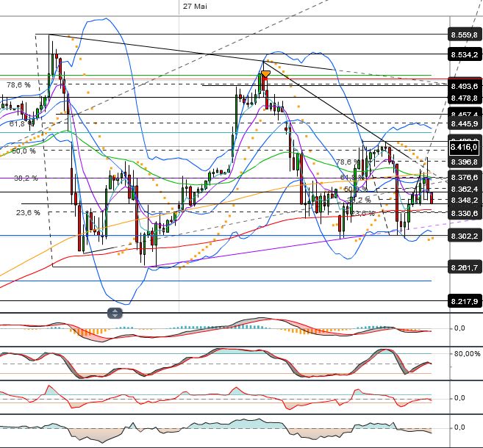Click the panel resize handle below the price chart
Screen dimensions: 483x448
tap(115, 313)
